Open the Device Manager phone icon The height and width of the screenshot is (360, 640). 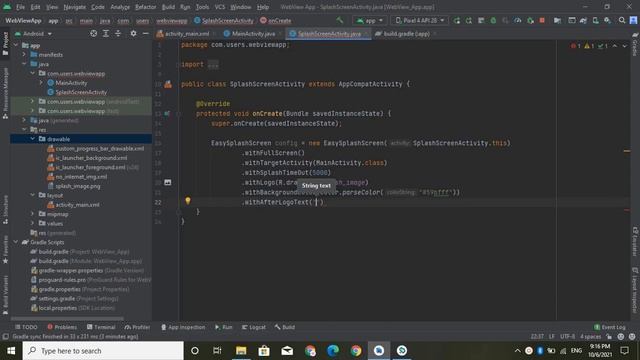tap(596, 20)
